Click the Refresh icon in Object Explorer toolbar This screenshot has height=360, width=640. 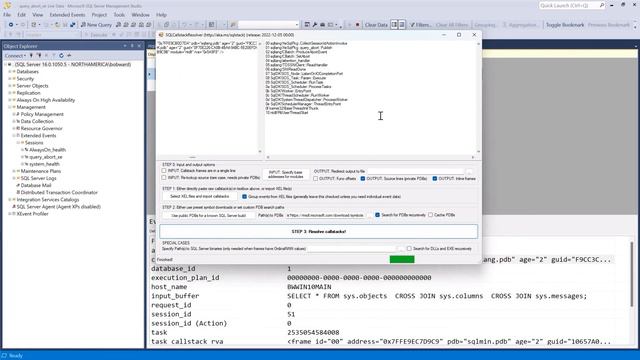point(61,56)
